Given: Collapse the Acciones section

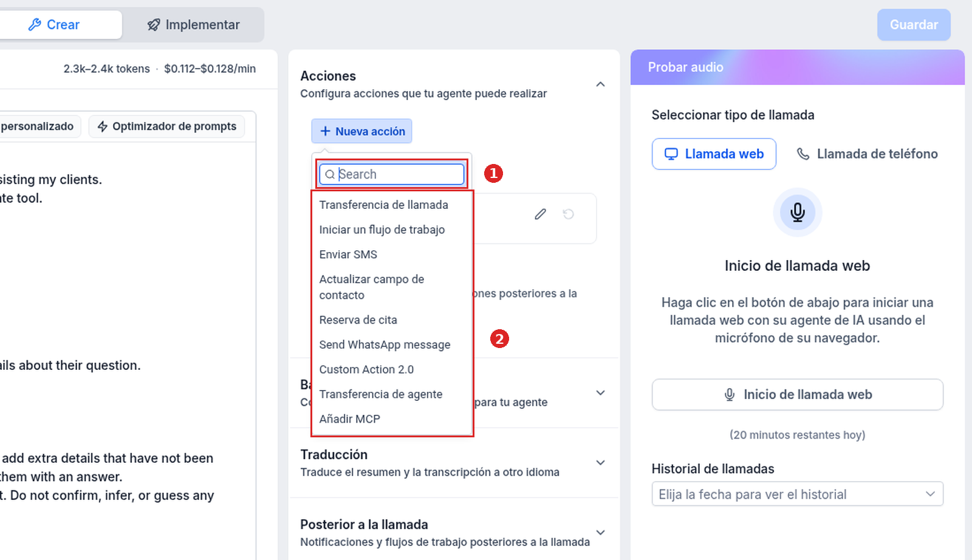Looking at the screenshot, I should point(600,84).
